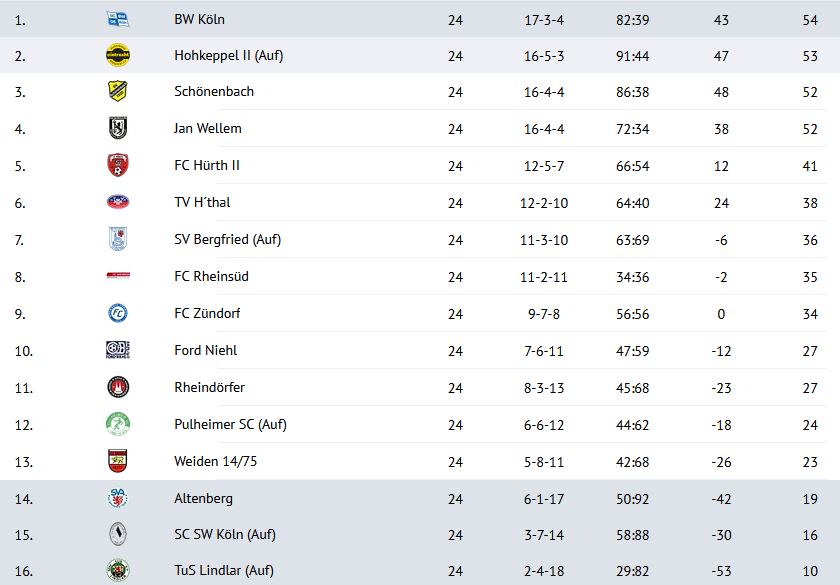Click the SV Bergfried crest
The width and height of the screenshot is (840, 585).
tap(118, 239)
